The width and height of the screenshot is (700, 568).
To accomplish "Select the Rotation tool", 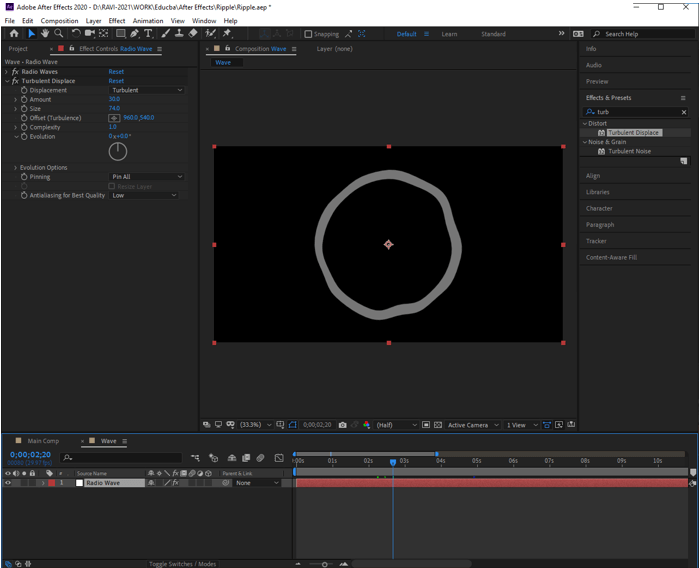I will pos(76,33).
